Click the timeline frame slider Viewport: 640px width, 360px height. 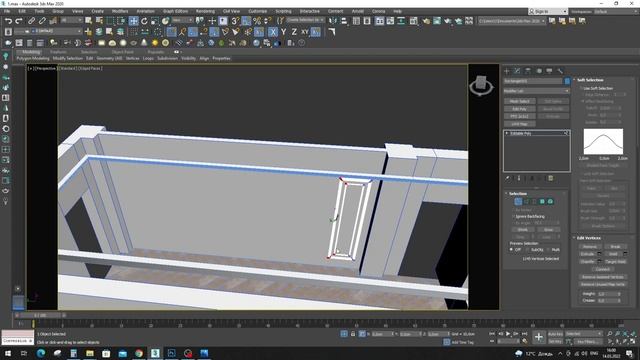pos(40,316)
